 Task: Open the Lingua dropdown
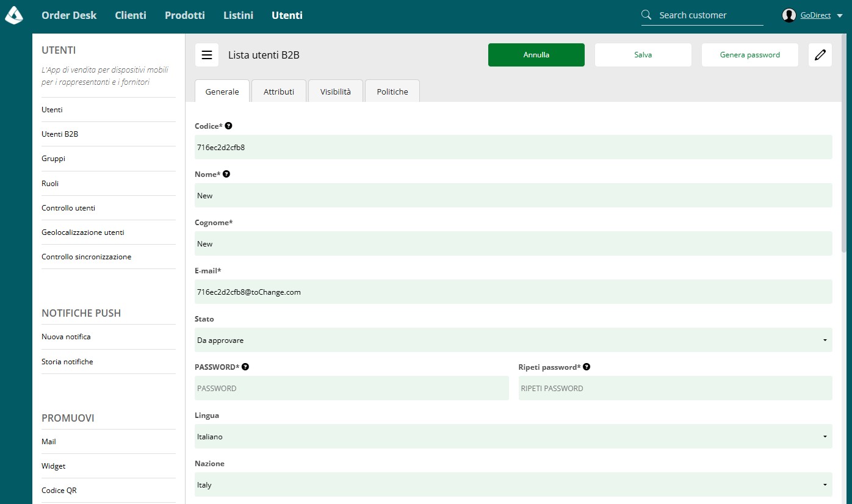point(513,436)
